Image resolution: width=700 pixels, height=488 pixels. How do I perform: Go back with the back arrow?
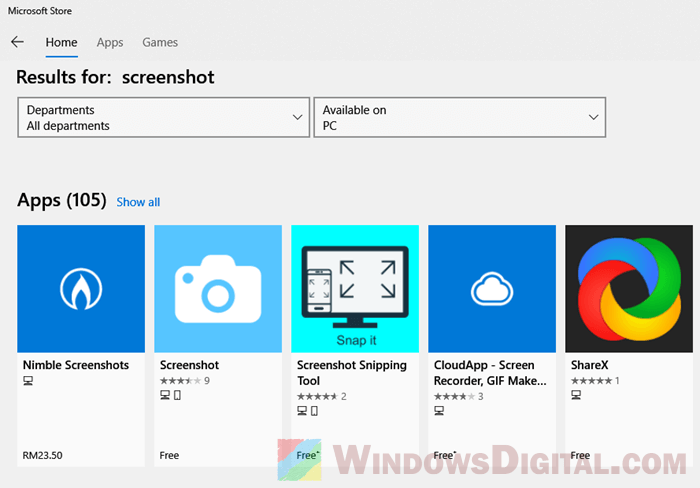click(17, 42)
